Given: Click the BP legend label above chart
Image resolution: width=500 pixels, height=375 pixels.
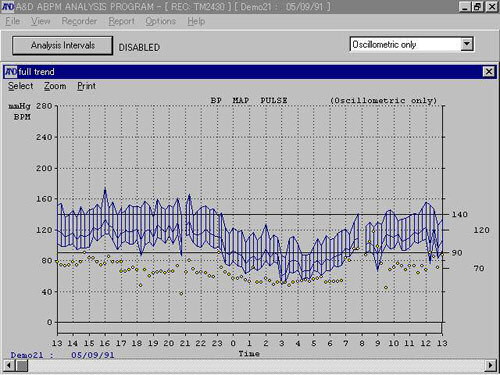Looking at the screenshot, I should point(216,100).
